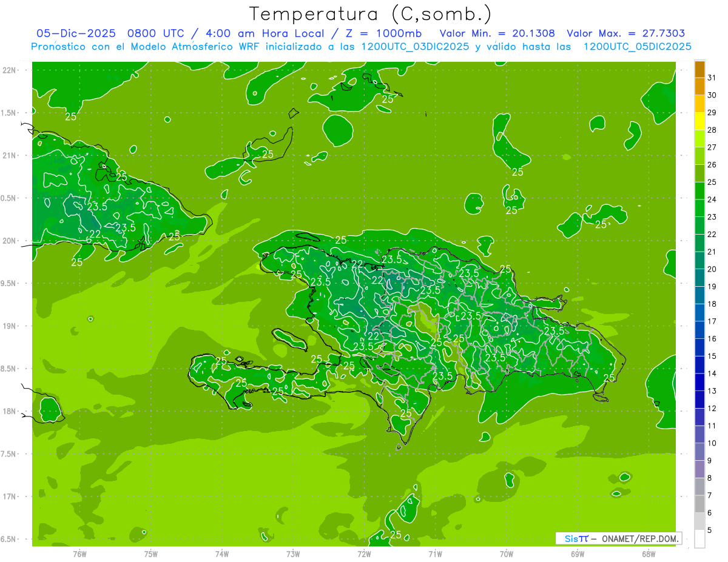The height and width of the screenshot is (562, 728).
Task: Click the '21N' latitude axis label
Action: pos(9,155)
